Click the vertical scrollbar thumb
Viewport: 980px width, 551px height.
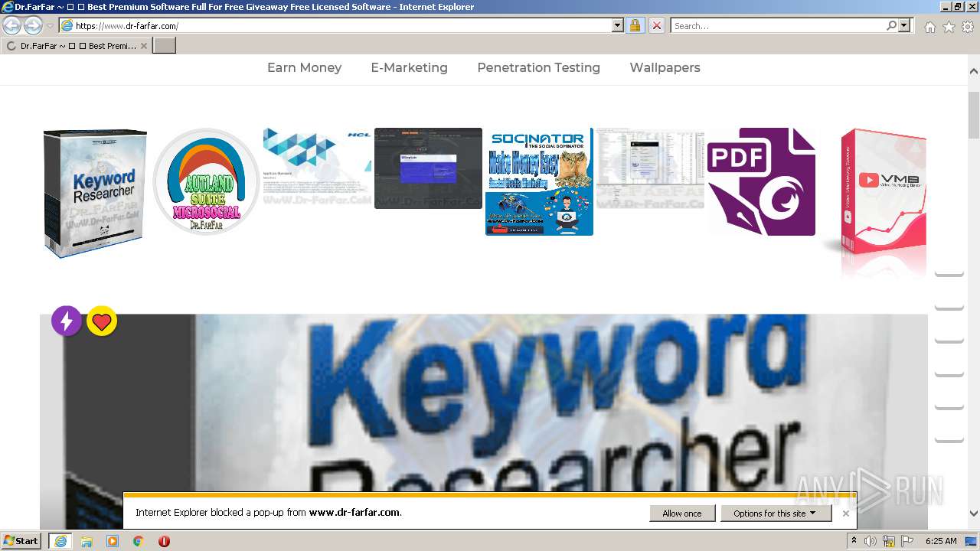[974, 115]
